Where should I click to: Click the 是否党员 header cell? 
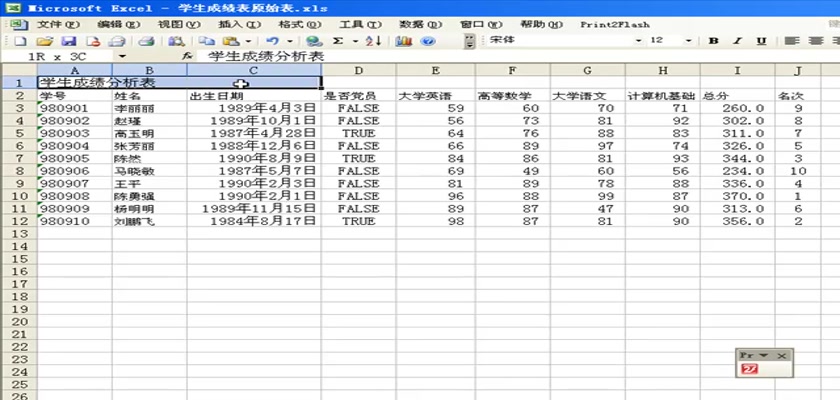(358, 95)
